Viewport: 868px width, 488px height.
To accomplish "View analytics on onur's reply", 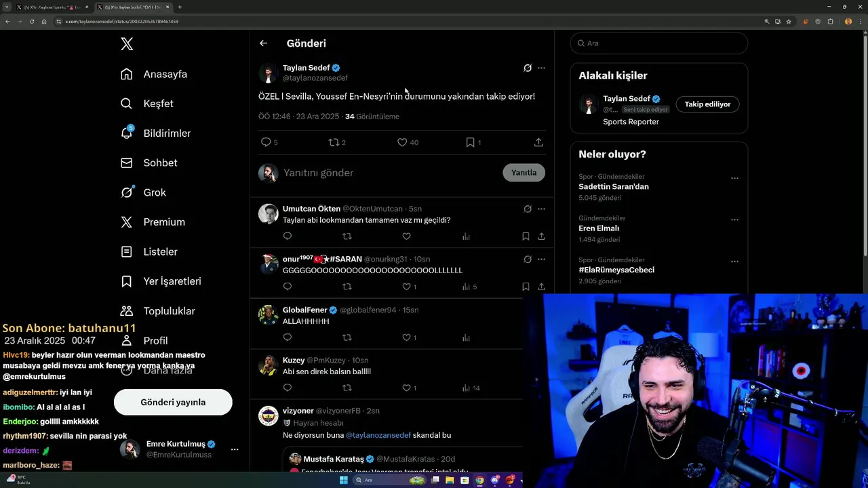I will click(466, 287).
